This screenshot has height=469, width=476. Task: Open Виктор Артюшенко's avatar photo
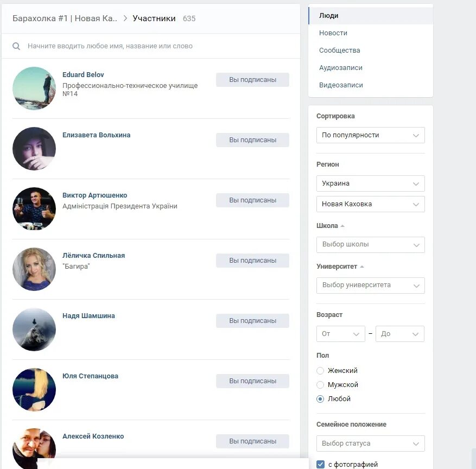(x=34, y=209)
